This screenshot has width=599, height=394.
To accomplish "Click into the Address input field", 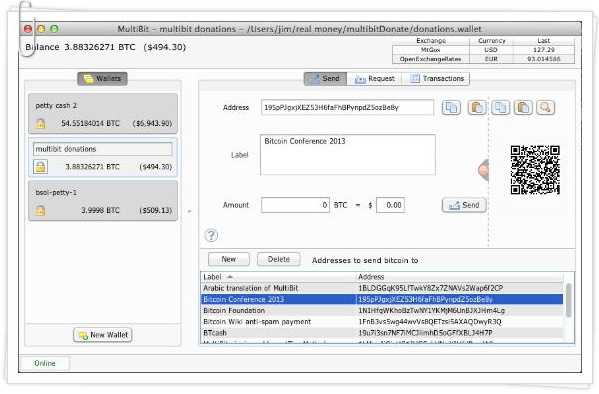I will pyautogui.click(x=347, y=107).
